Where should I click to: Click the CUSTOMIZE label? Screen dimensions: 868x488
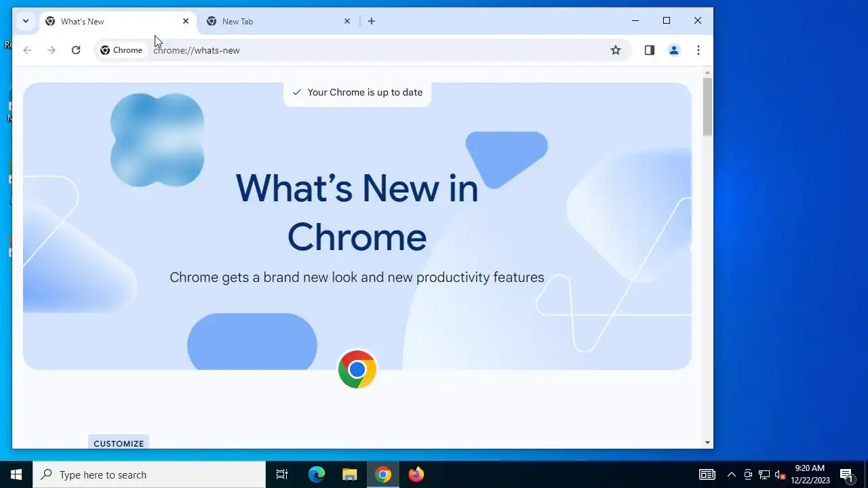click(119, 443)
